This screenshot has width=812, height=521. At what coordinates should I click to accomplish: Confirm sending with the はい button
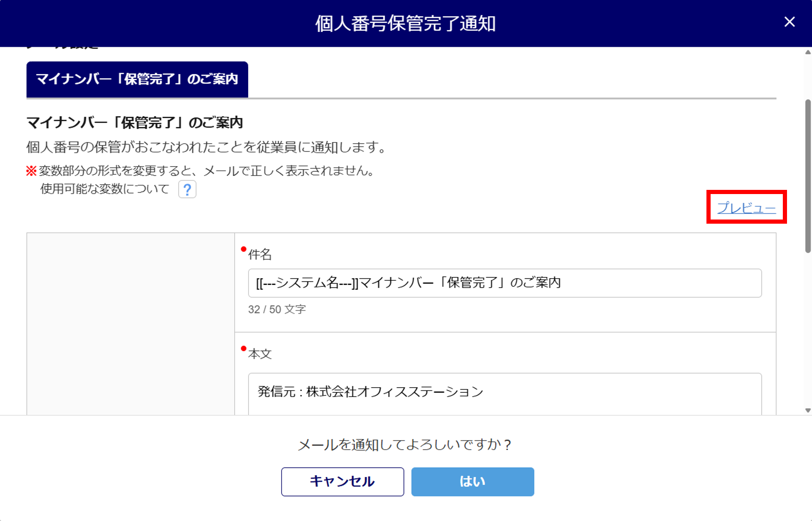tap(472, 482)
